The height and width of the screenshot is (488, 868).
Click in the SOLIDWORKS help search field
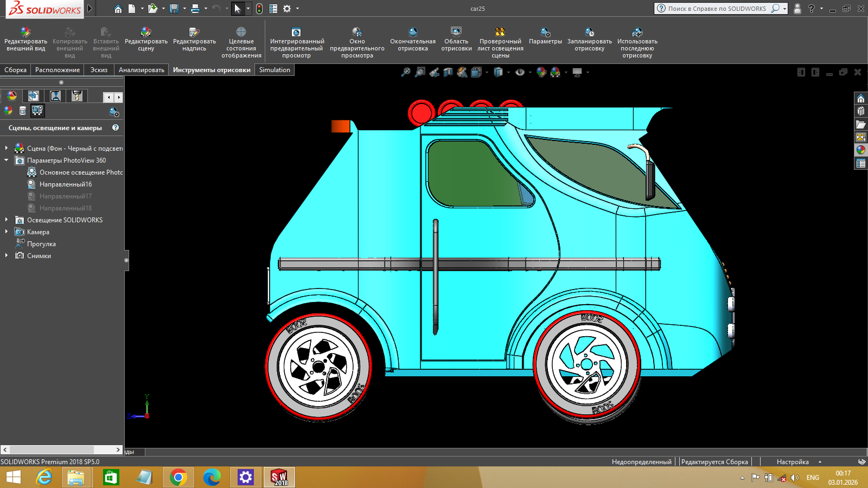pyautogui.click(x=716, y=9)
